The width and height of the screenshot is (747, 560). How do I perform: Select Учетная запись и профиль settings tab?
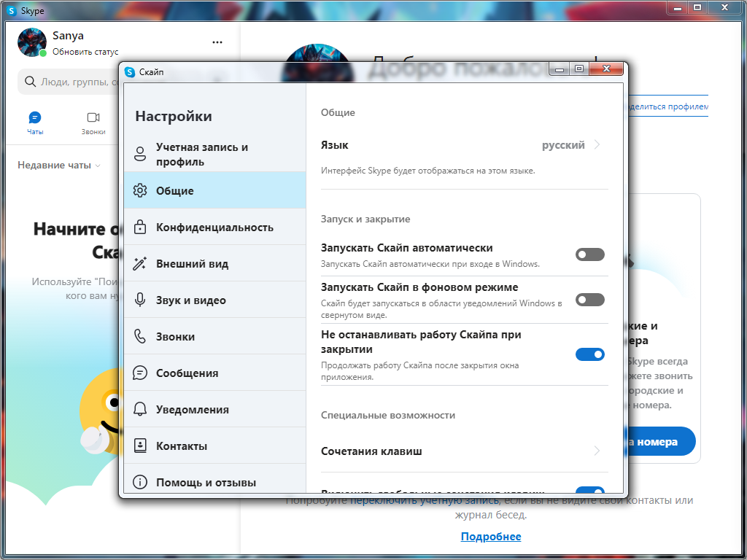[x=215, y=154]
